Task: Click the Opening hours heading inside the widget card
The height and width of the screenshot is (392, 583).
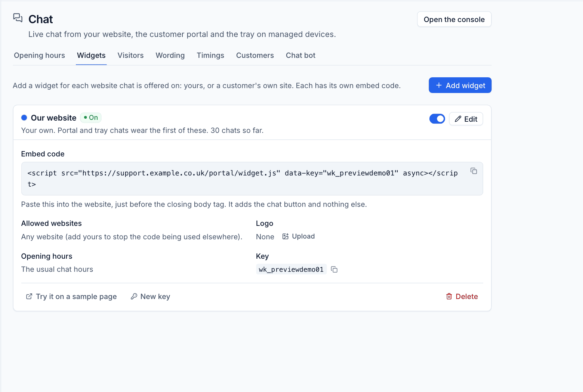Action: [47, 256]
